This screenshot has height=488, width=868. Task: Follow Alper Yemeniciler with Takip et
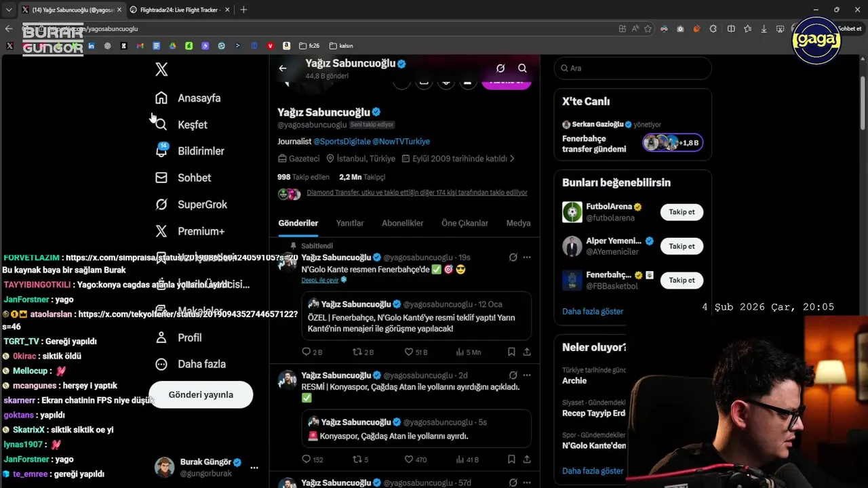(682, 246)
